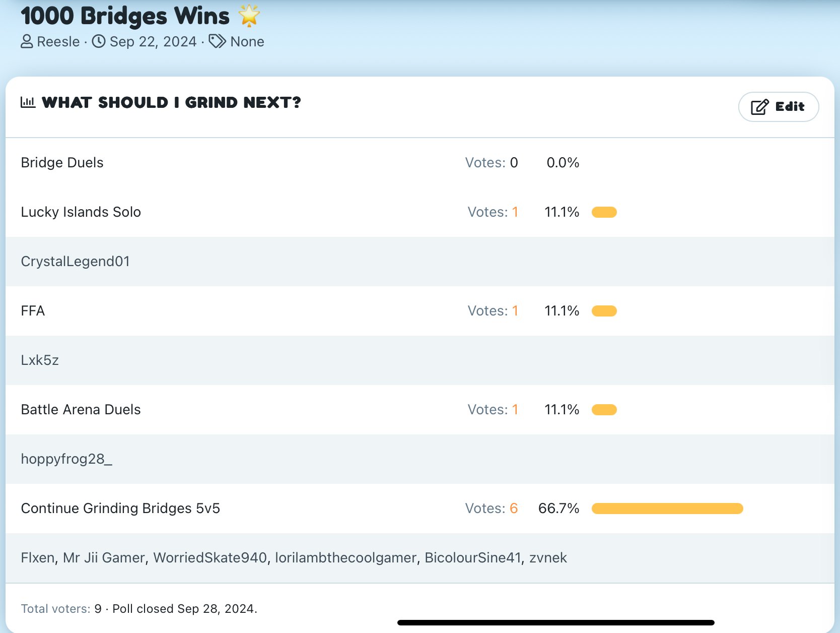This screenshot has height=633, width=840.
Task: Open Reesle author profile link
Action: coord(58,41)
